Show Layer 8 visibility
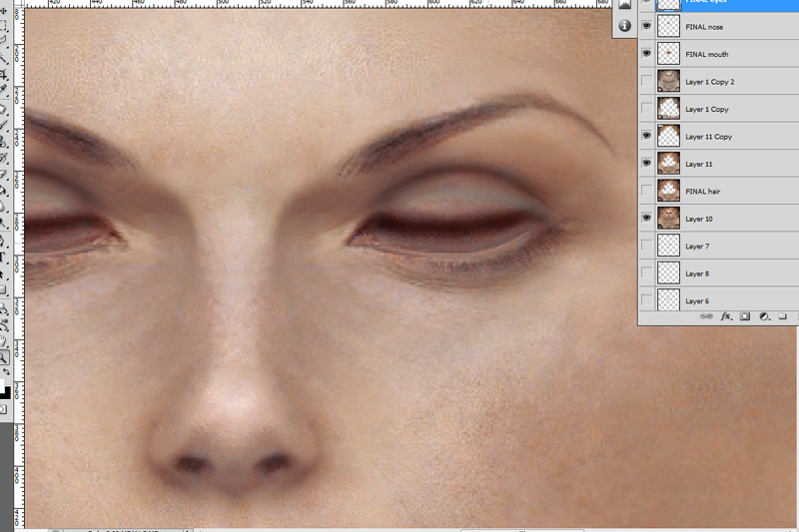This screenshot has height=532, width=799. tap(646, 272)
